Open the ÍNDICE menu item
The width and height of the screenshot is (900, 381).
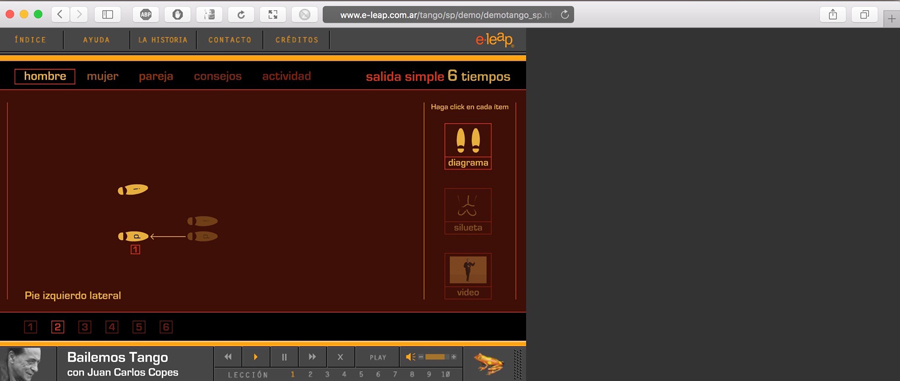[30, 40]
